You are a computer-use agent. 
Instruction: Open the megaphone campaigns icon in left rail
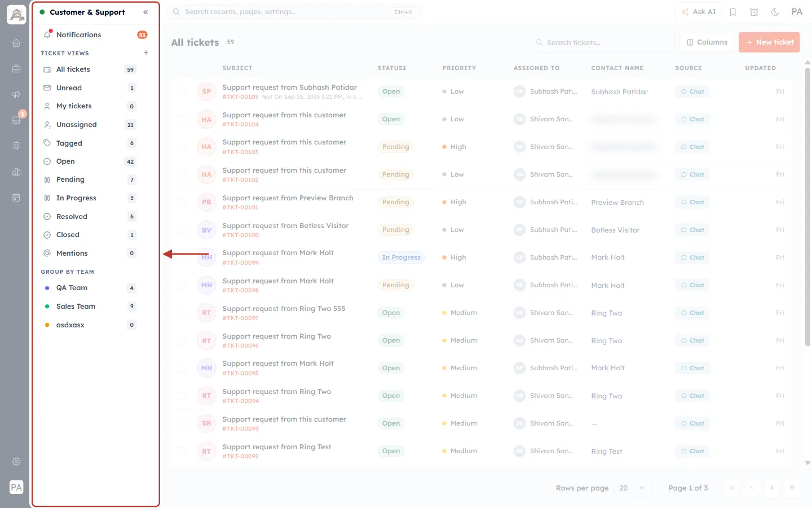(16, 94)
